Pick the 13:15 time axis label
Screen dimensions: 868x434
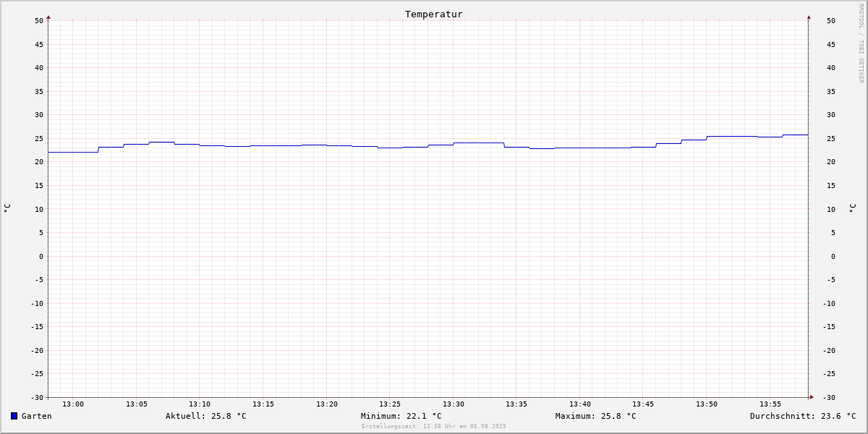click(263, 404)
